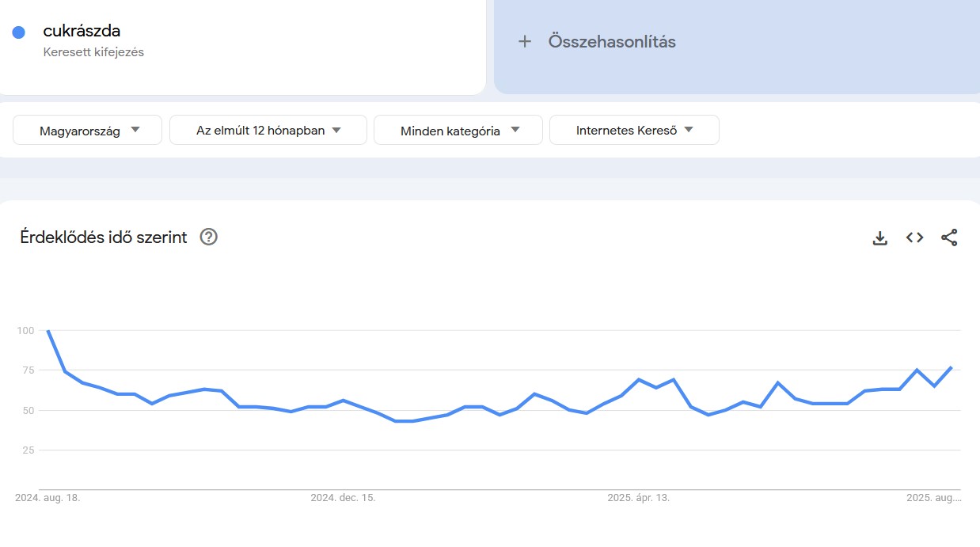
Task: Click the blue search term dot indicator
Action: click(x=17, y=31)
